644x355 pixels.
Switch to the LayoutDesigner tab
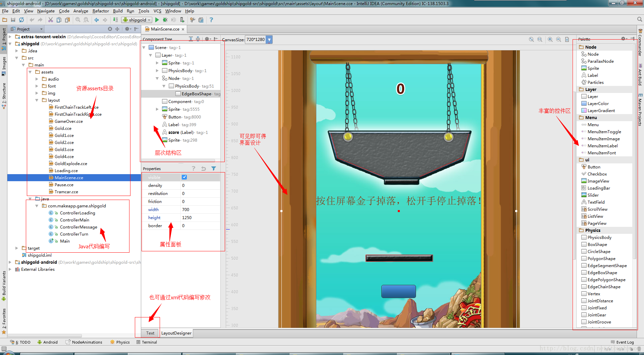click(x=176, y=333)
